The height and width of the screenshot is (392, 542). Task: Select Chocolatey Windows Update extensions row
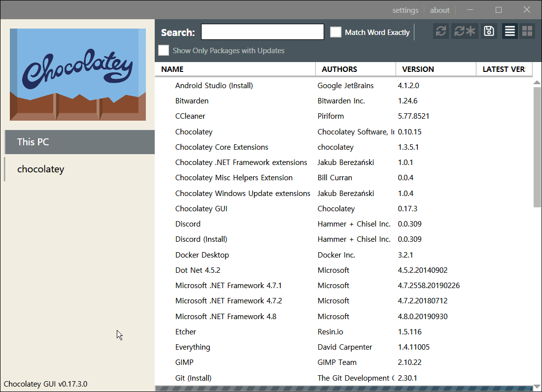point(344,194)
